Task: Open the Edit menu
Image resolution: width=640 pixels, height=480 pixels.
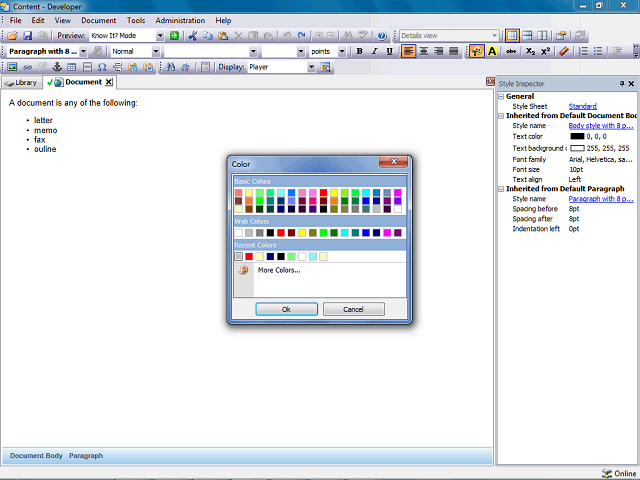Action: 38,20
